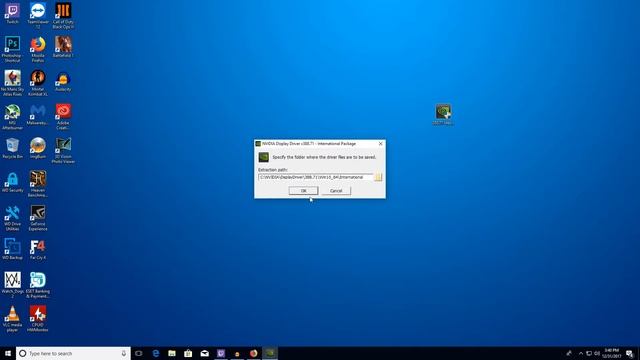
Task: Select the WD Security desktop shortcut
Action: 12,182
